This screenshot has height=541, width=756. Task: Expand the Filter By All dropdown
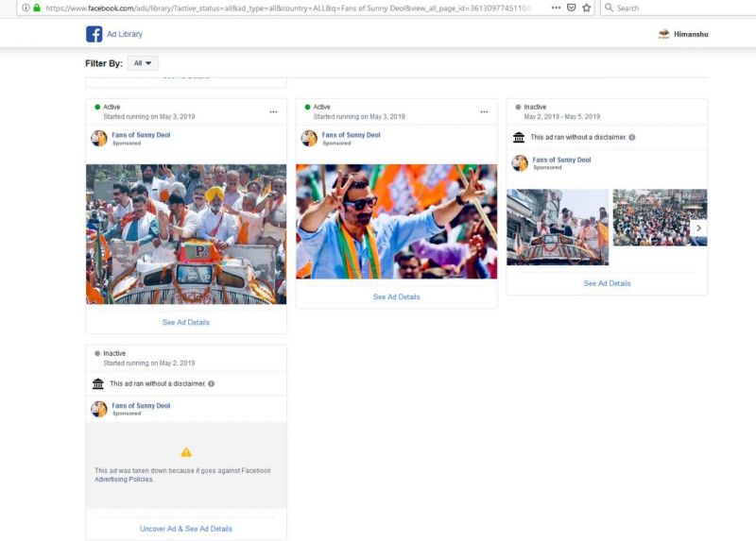click(143, 63)
